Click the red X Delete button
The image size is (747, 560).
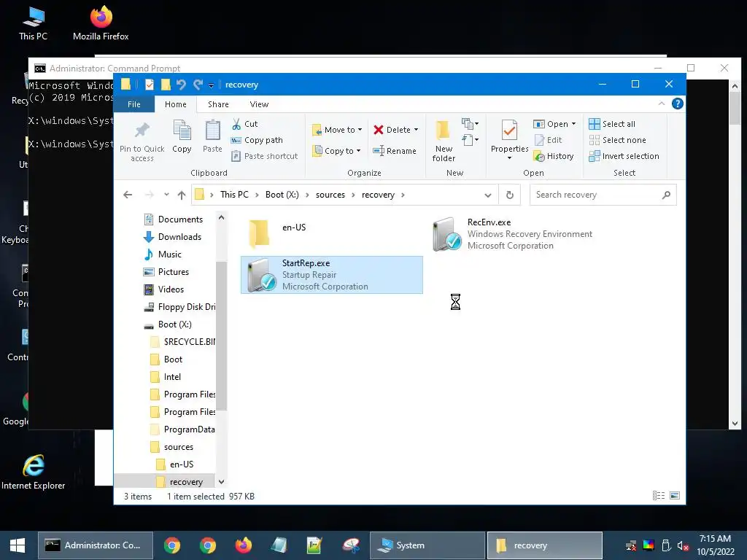tap(392, 130)
